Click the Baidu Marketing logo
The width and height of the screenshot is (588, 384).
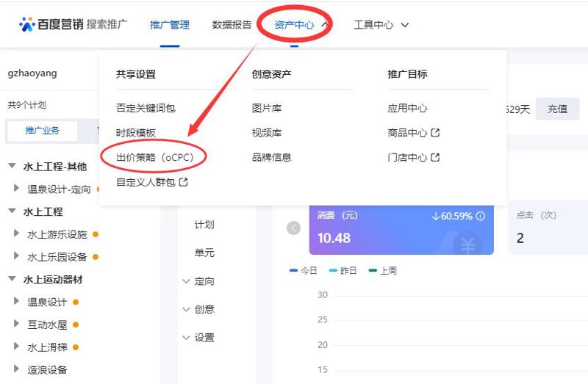73,24
